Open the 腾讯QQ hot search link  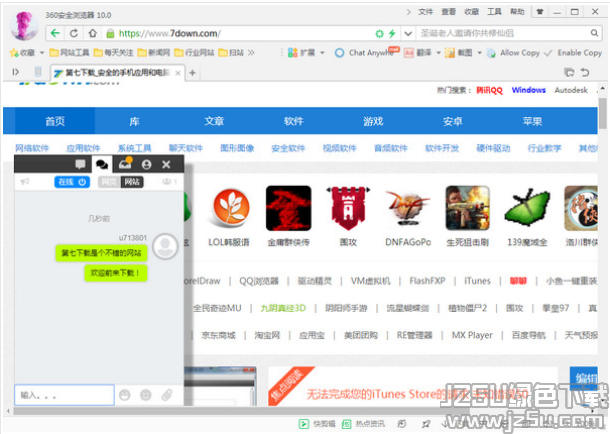[489, 90]
